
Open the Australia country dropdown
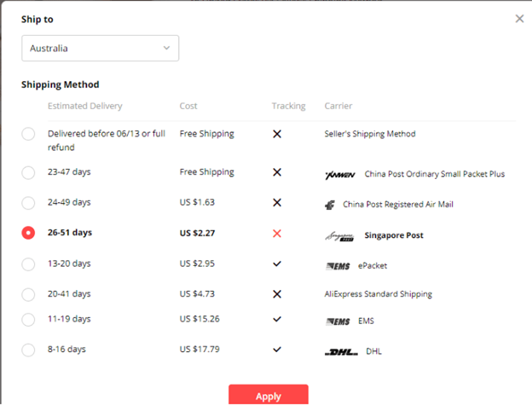point(100,49)
